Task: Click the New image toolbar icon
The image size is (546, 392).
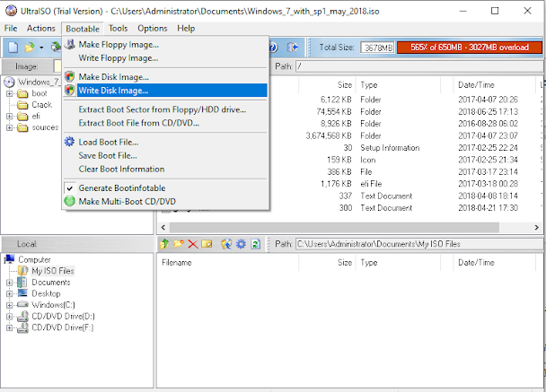Action: pos(13,47)
